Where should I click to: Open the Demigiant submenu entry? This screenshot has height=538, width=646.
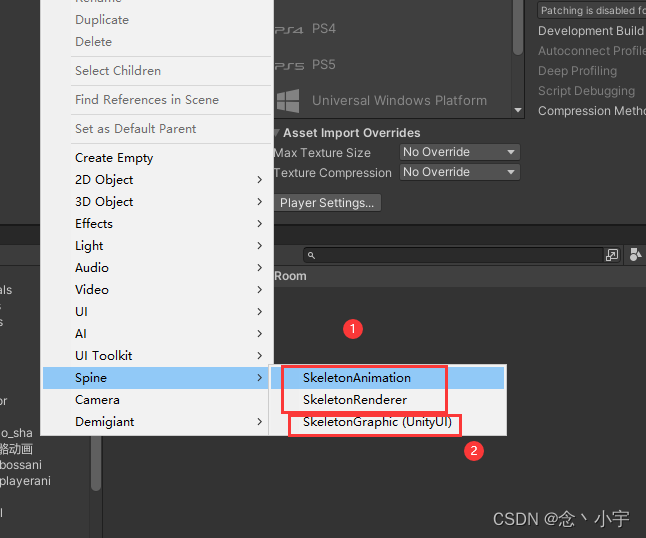click(x=157, y=422)
